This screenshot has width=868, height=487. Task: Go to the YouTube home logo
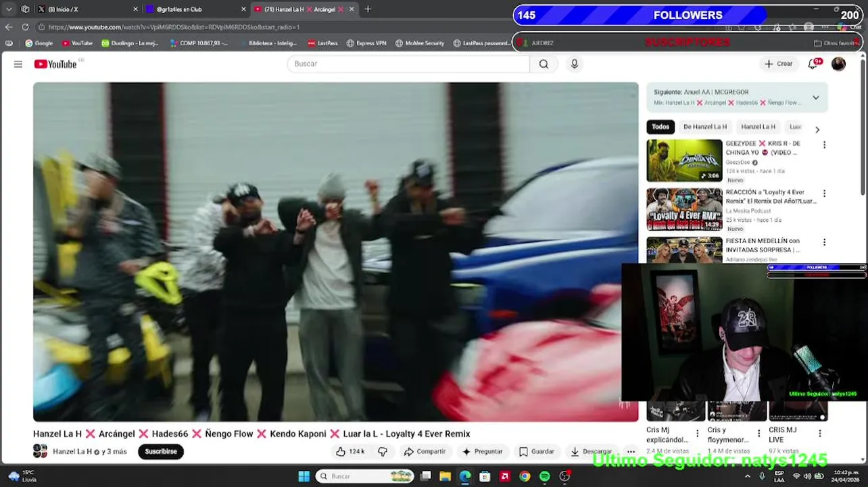coord(55,64)
